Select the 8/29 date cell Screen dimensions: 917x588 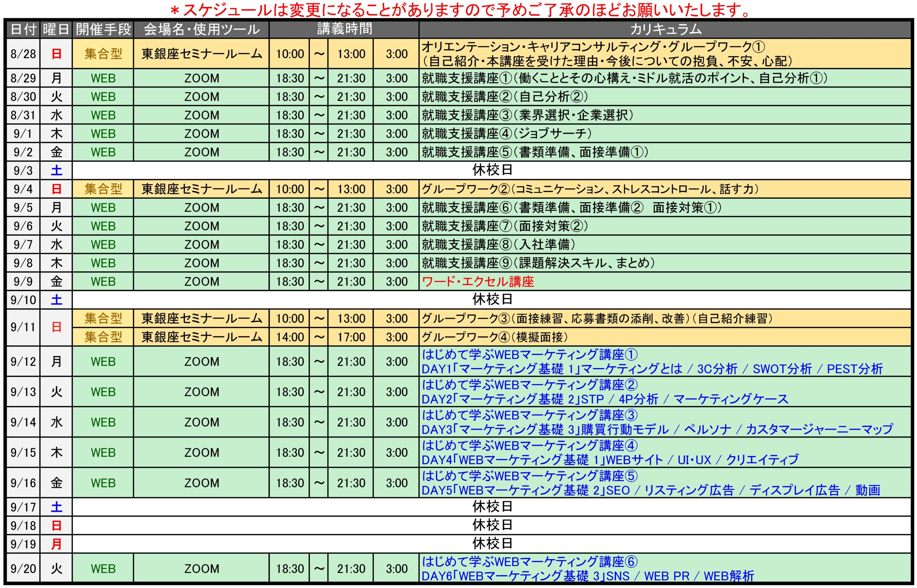click(23, 78)
